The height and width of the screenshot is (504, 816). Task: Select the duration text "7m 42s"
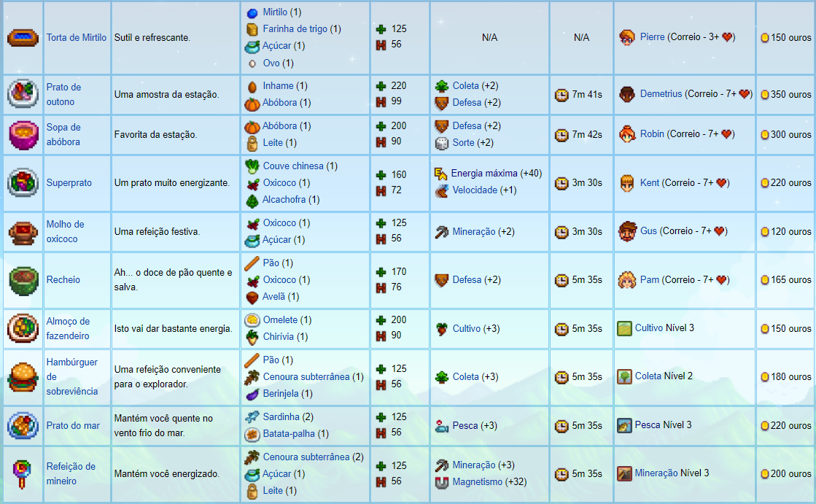587,134
